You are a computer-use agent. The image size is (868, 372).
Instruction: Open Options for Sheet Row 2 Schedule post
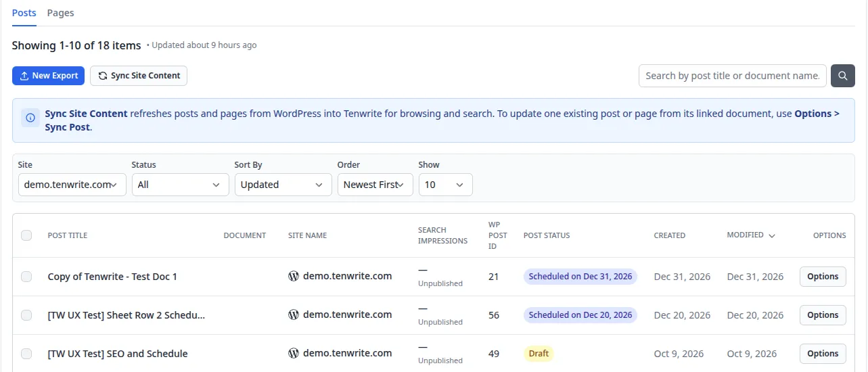pos(823,315)
